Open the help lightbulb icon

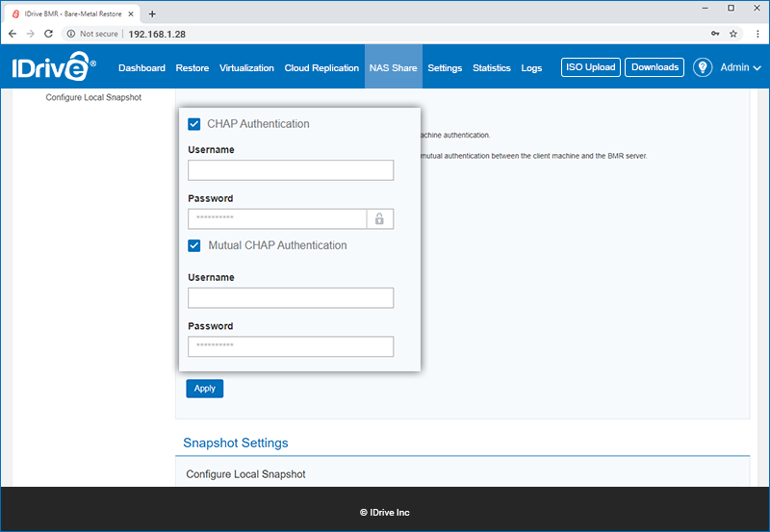point(703,67)
